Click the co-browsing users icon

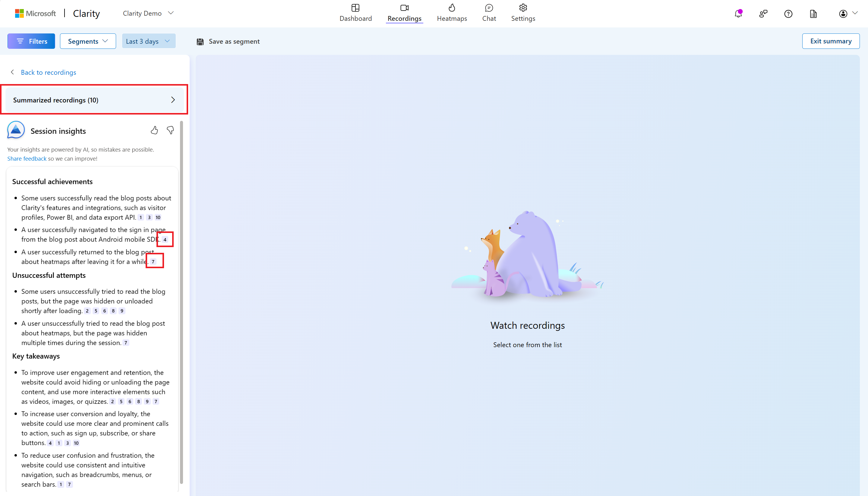coord(763,13)
